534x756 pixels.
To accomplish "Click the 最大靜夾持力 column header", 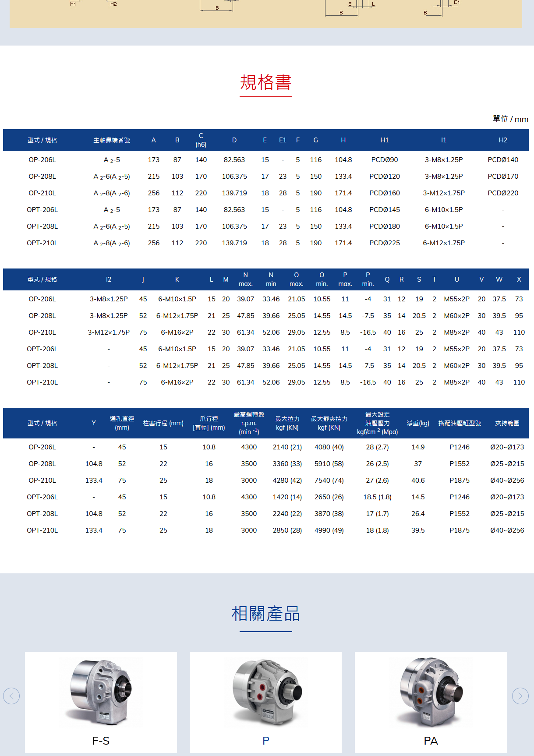I will pyautogui.click(x=329, y=423).
